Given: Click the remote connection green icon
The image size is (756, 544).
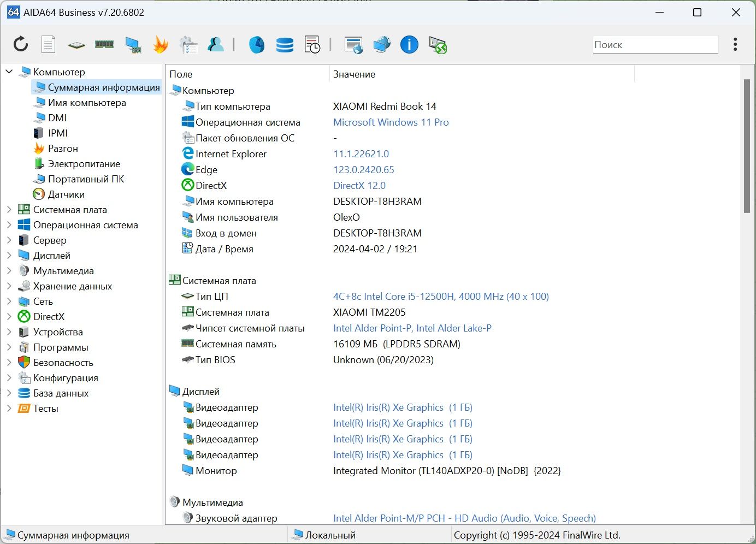Looking at the screenshot, I should (x=438, y=45).
